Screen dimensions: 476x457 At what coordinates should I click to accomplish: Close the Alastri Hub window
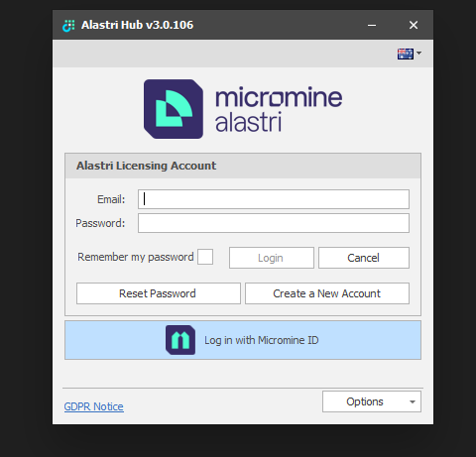414,25
